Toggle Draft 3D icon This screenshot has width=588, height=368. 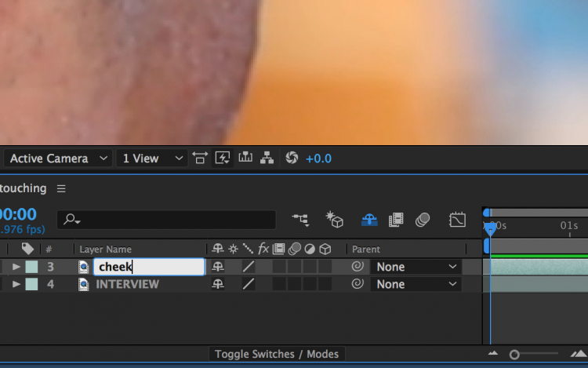click(x=335, y=220)
